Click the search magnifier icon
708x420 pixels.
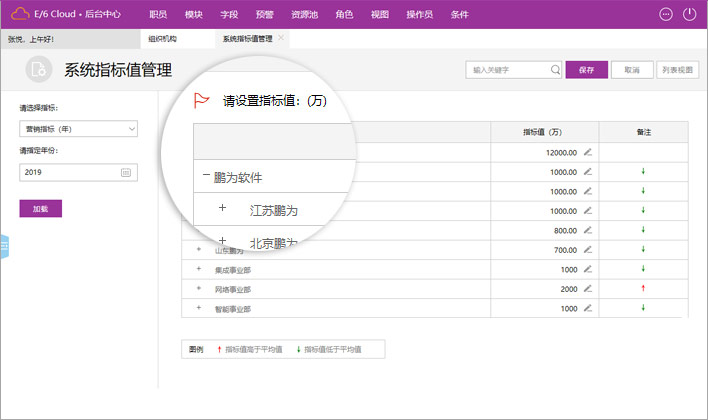pos(555,70)
